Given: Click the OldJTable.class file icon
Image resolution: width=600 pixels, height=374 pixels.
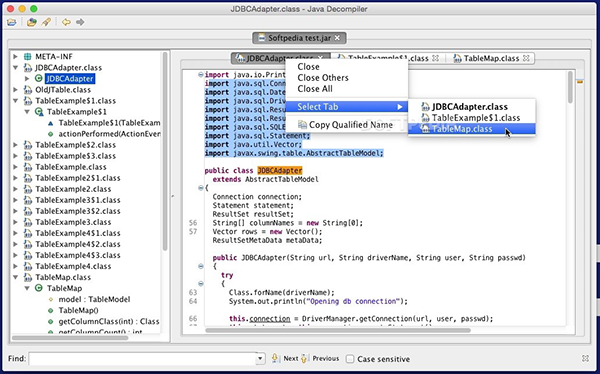Looking at the screenshot, I should pyautogui.click(x=28, y=90).
